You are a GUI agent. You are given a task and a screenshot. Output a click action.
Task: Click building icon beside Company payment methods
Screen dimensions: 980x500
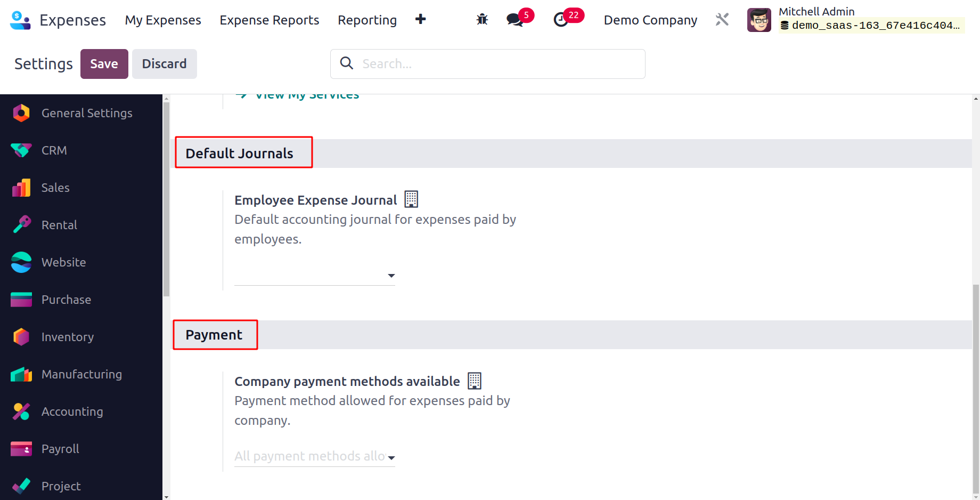coord(474,381)
